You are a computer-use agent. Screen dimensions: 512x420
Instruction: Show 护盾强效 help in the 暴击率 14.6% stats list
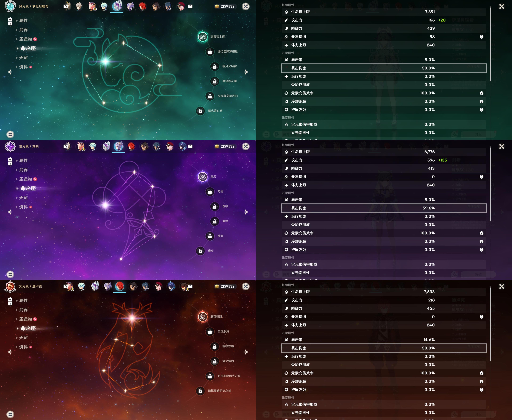[481, 390]
